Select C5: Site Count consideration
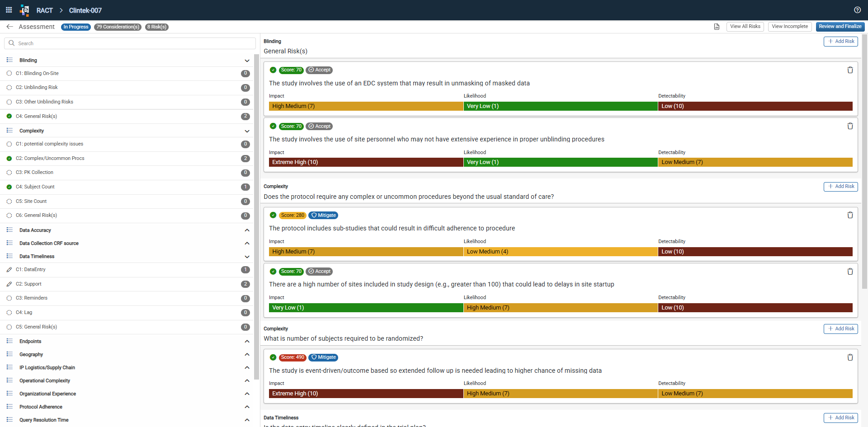The image size is (868, 427). (128, 201)
